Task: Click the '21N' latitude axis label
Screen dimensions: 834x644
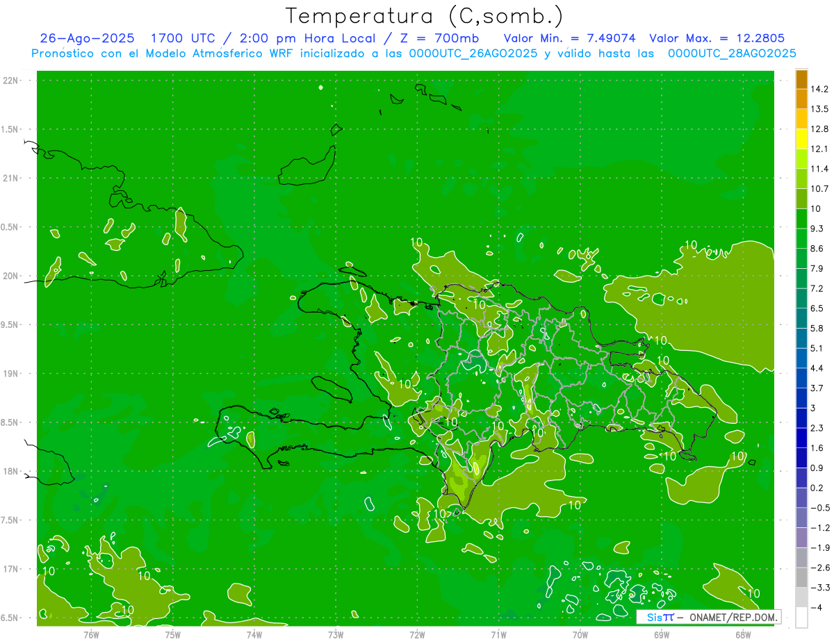Action: [12, 179]
